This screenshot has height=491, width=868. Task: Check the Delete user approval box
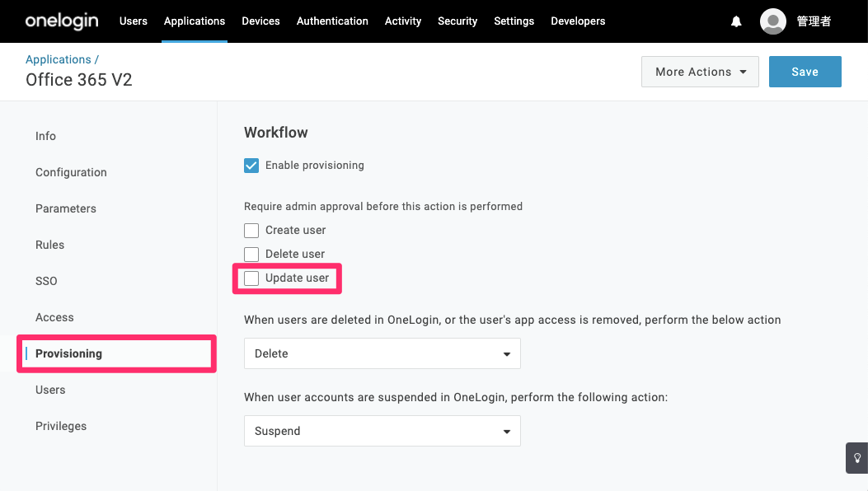pos(251,254)
